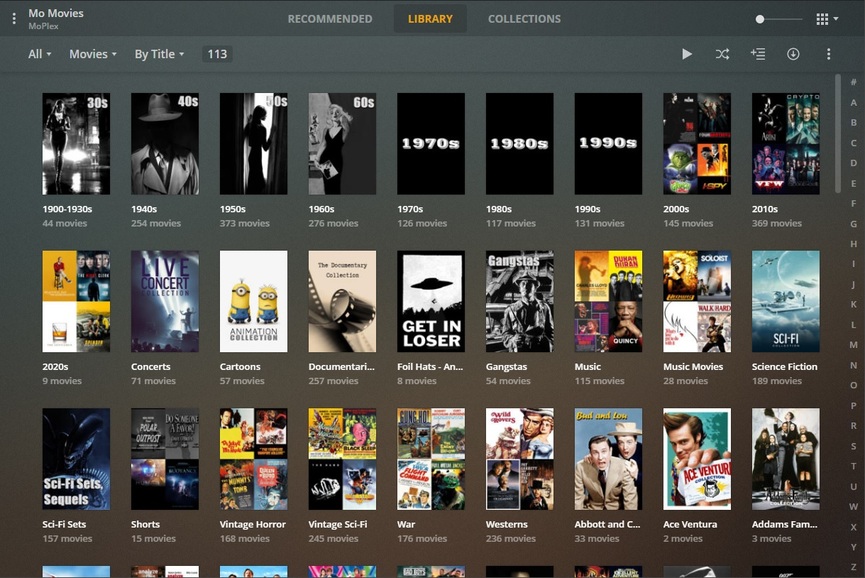The width and height of the screenshot is (865, 578).
Task: Play all items in the library
Action: [686, 54]
